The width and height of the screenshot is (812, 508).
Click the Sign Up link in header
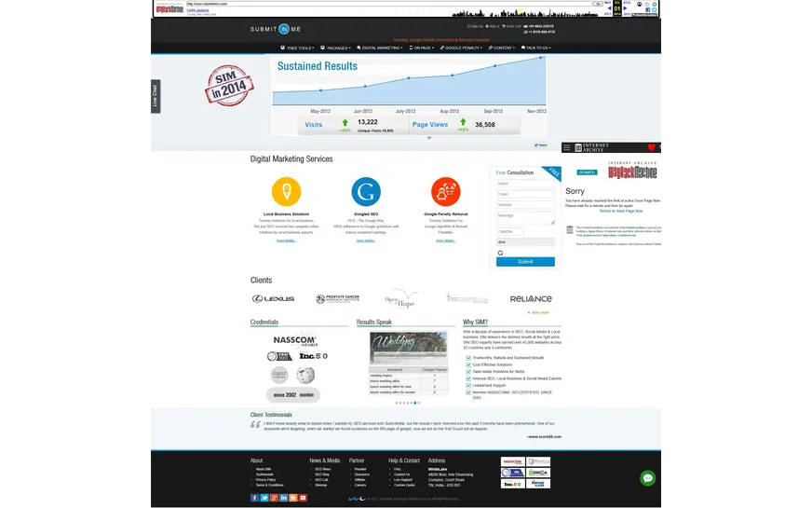[x=475, y=26]
